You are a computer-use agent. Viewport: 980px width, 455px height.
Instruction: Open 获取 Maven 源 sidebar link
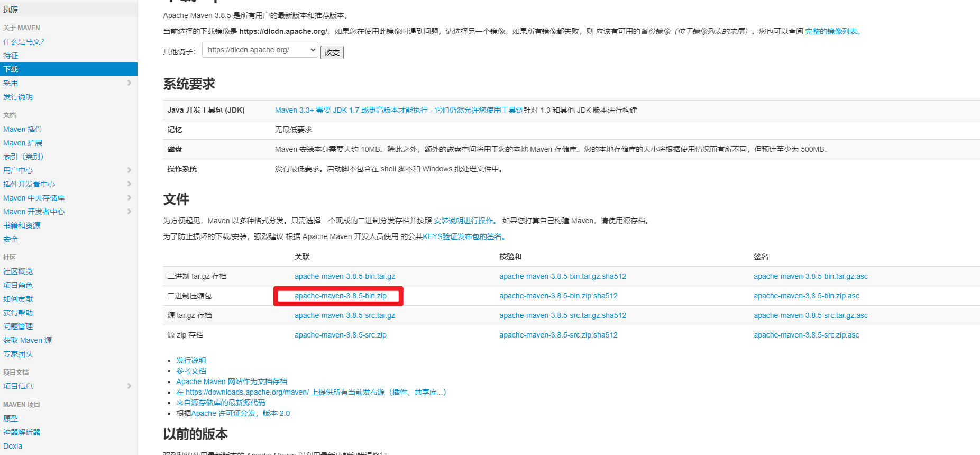tap(28, 340)
